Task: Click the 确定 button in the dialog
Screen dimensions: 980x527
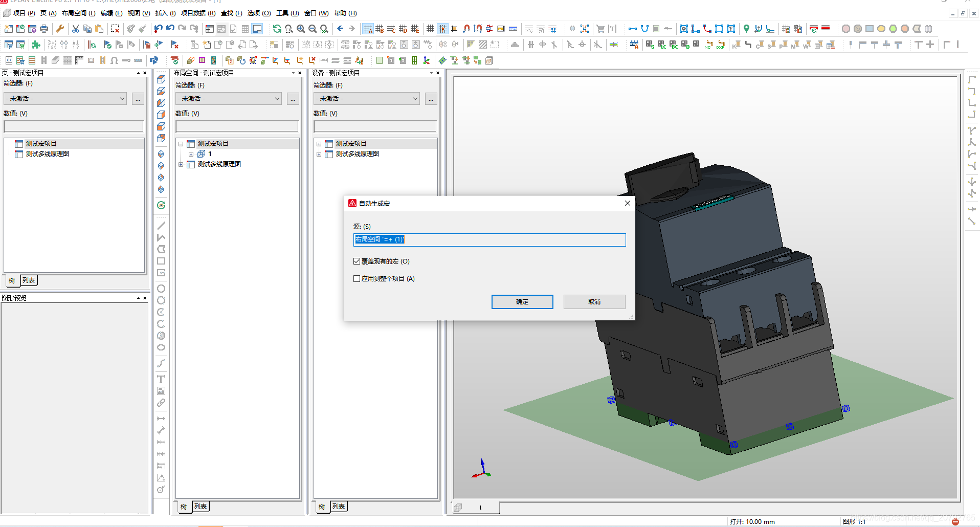Action: tap(522, 302)
